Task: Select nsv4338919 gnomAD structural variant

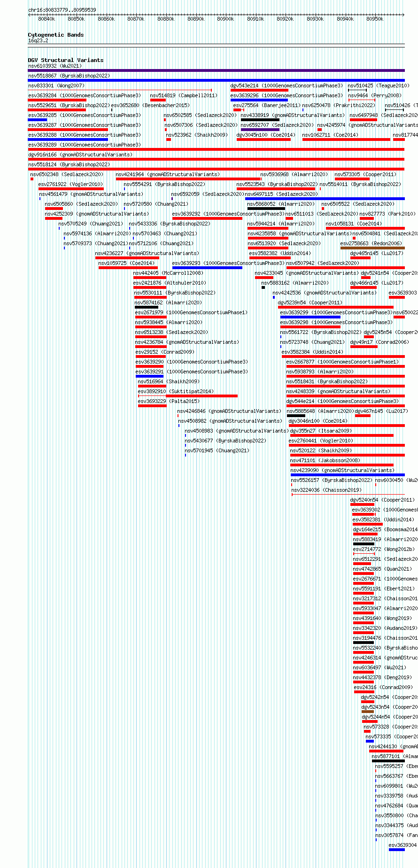Action: click(x=292, y=115)
